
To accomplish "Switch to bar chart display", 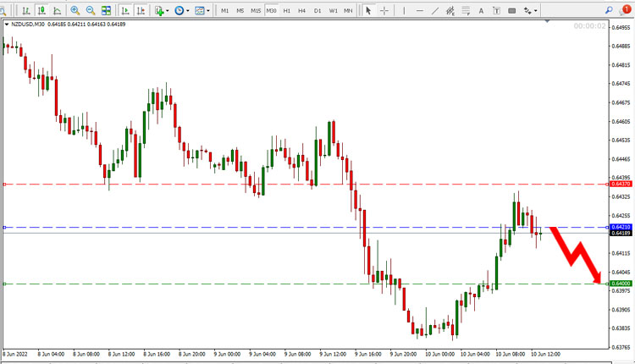I will [26, 10].
